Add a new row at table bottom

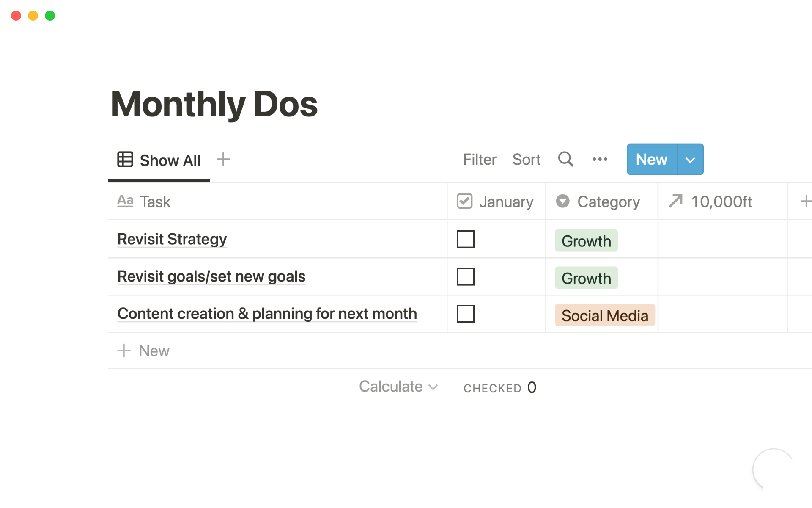point(144,351)
